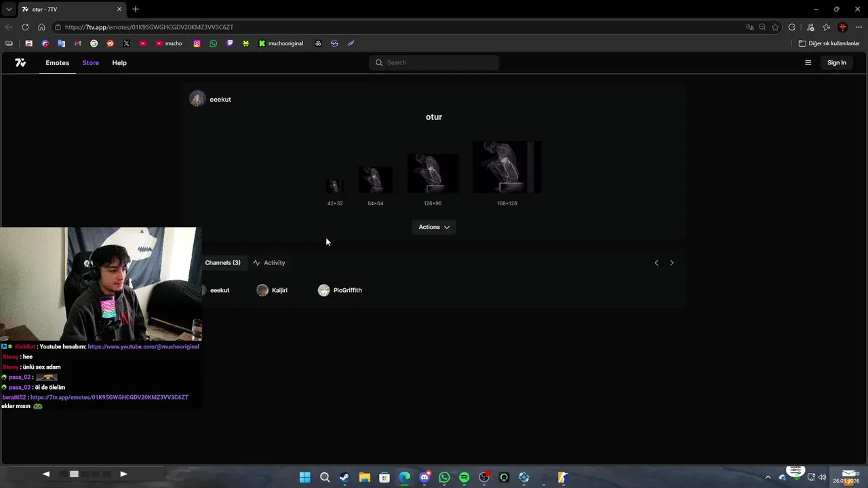The height and width of the screenshot is (488, 868).
Task: Open the tab list dropdown
Action: pos(8,9)
